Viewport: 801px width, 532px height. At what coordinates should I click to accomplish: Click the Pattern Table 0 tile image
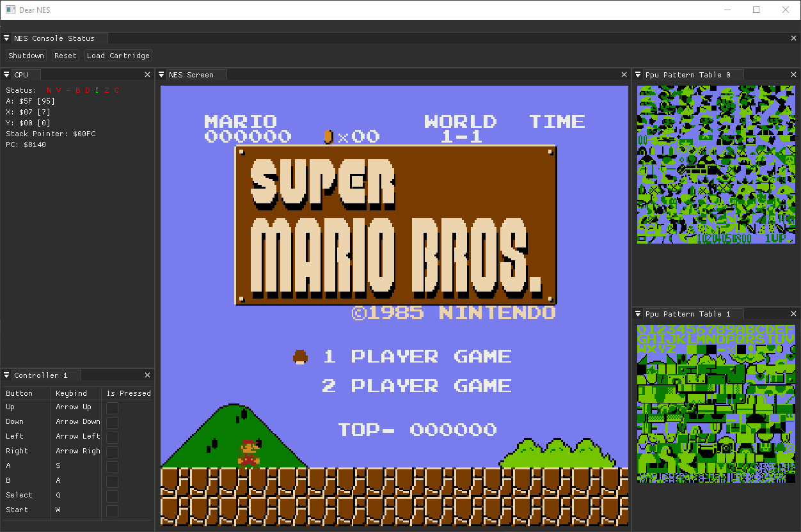(716, 164)
